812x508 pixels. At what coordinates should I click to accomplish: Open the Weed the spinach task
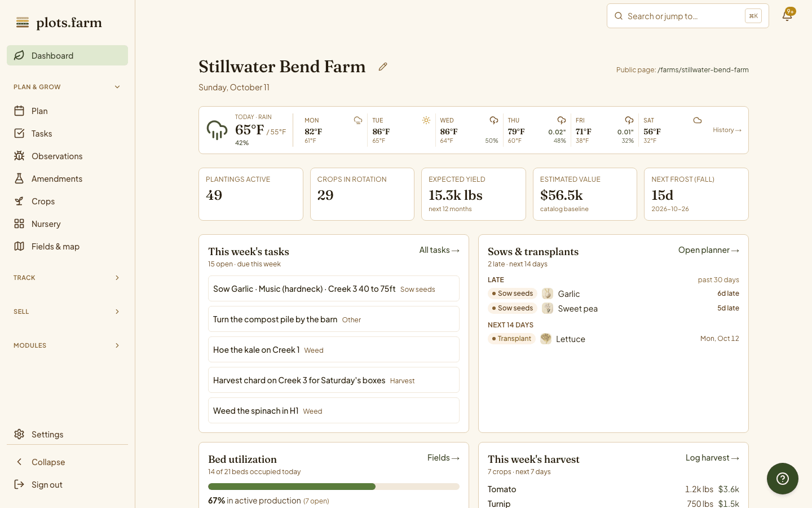click(x=334, y=410)
